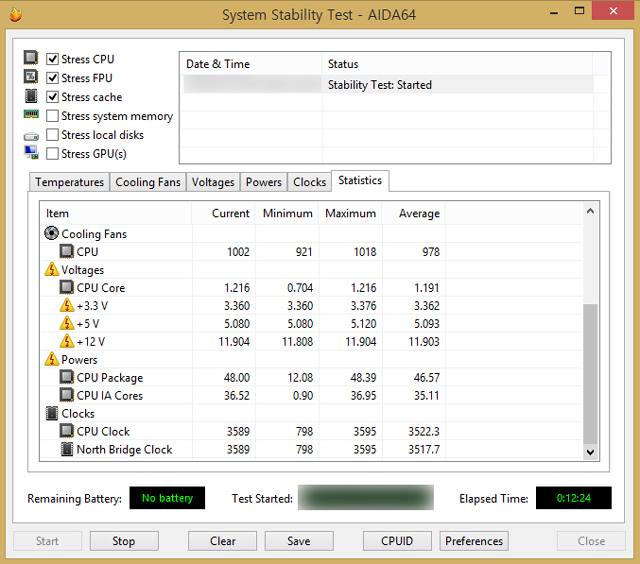Click the Clear button
640x564 pixels.
click(x=222, y=541)
